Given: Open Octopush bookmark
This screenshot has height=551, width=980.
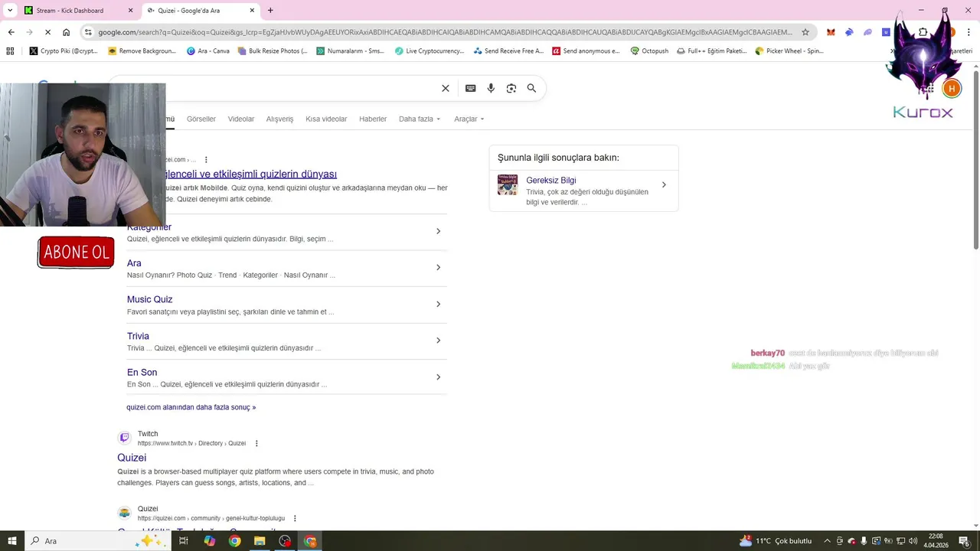Looking at the screenshot, I should pos(649,51).
